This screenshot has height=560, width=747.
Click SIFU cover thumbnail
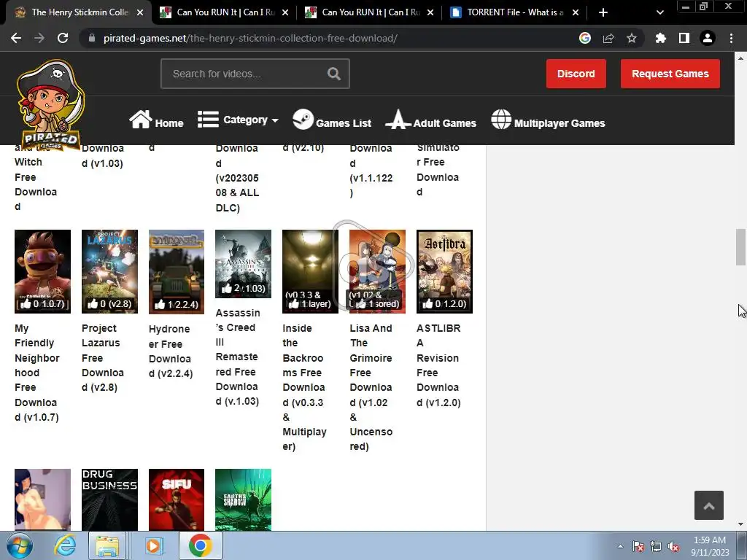pos(177,499)
